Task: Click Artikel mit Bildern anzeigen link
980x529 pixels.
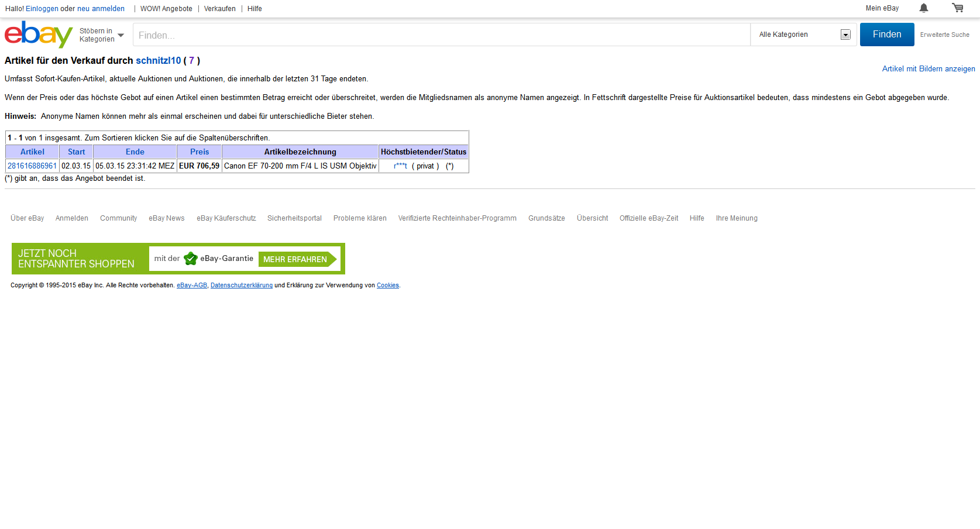Action: tap(928, 69)
